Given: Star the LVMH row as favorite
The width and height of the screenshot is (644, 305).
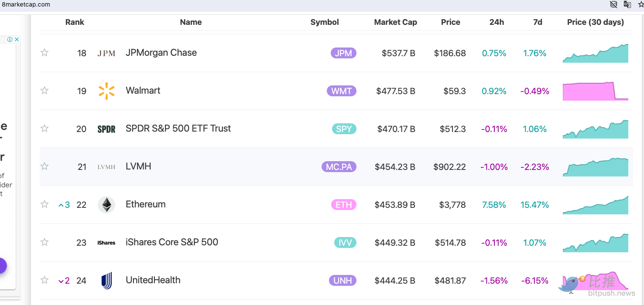Looking at the screenshot, I should pos(45,166).
